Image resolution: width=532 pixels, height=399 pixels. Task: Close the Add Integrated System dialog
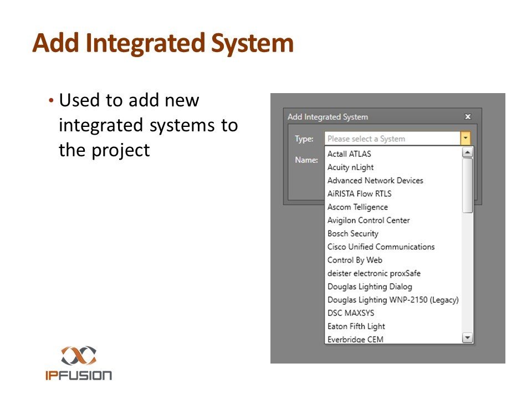pyautogui.click(x=468, y=117)
